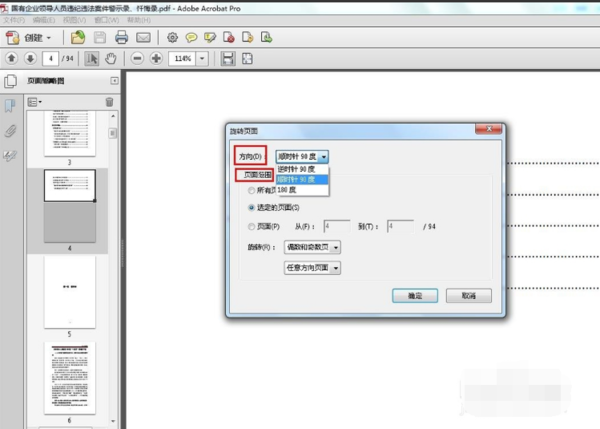Open settings gear icon in toolbar
This screenshot has height=429, width=600.
[173, 38]
